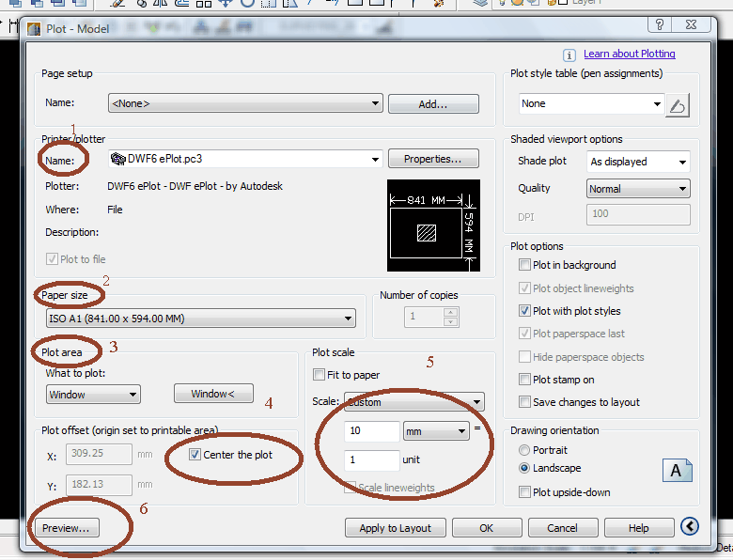
Task: Expand the Paper size dropdown
Action: click(x=201, y=319)
